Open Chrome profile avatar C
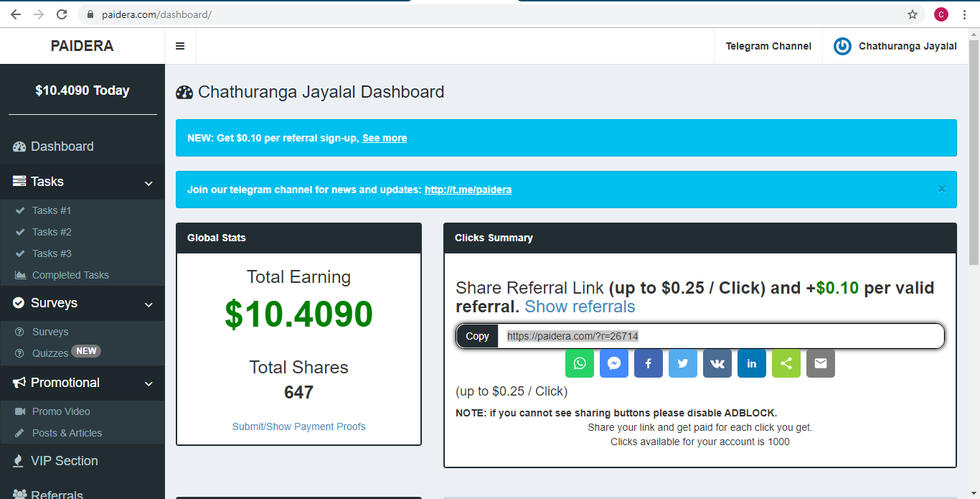The image size is (980, 499). click(x=941, y=14)
